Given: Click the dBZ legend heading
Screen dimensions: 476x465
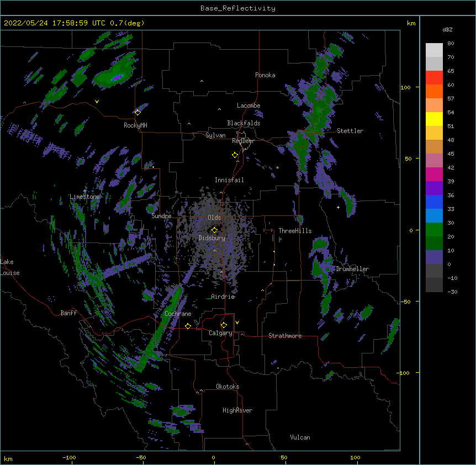Looking at the screenshot, I should pos(447,29).
